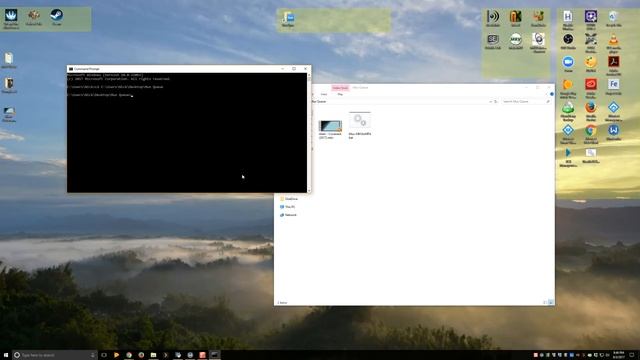Click File Explorer help icon
The image size is (640, 360).
tap(551, 94)
